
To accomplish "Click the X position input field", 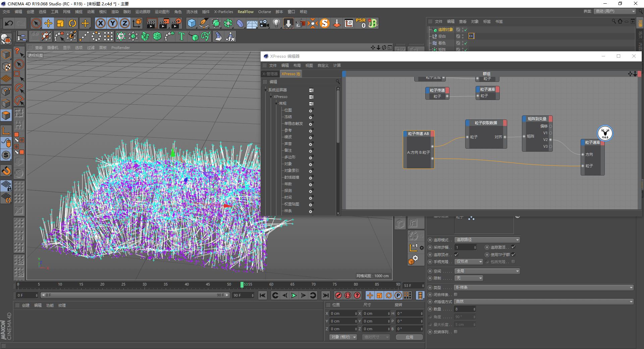I will click(x=342, y=313).
